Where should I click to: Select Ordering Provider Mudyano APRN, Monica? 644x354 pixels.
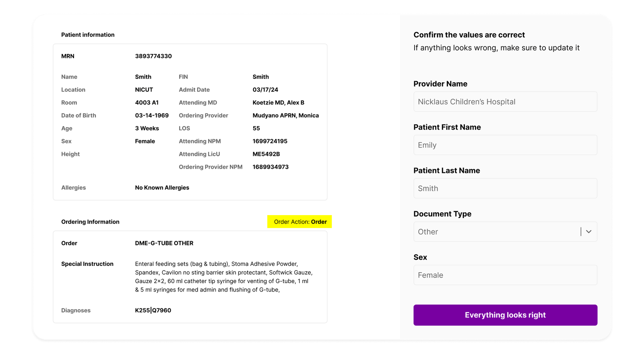pyautogui.click(x=285, y=115)
